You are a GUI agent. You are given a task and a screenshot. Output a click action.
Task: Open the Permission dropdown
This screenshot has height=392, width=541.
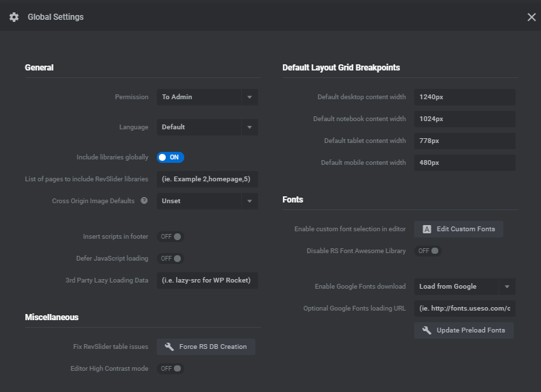pyautogui.click(x=207, y=97)
